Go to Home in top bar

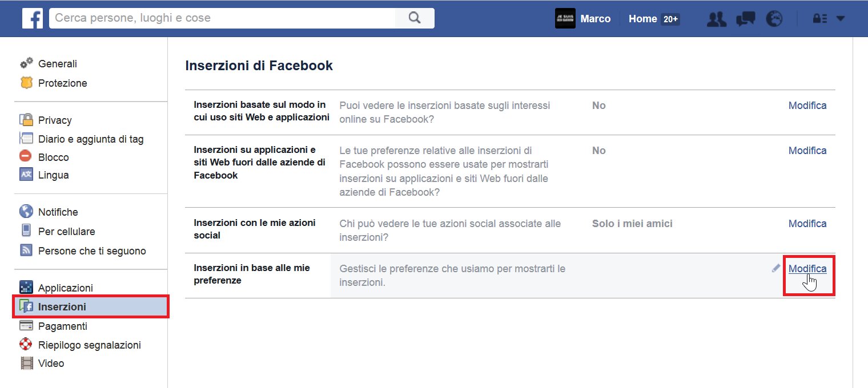[x=643, y=19]
